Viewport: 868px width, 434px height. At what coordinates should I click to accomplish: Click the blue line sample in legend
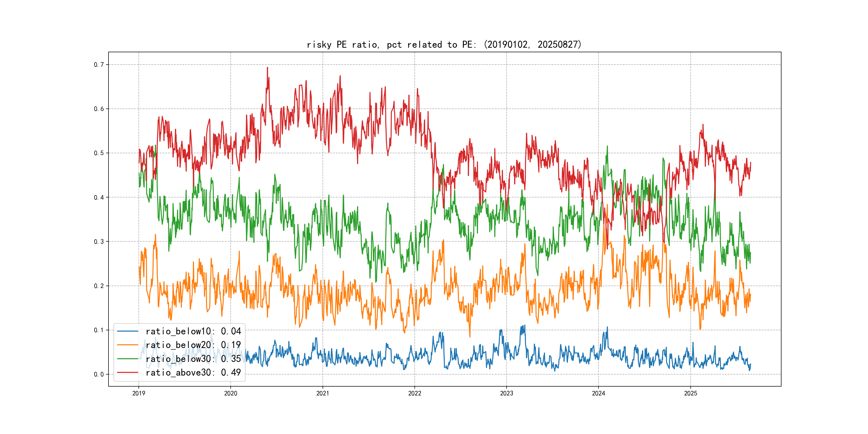click(127, 331)
